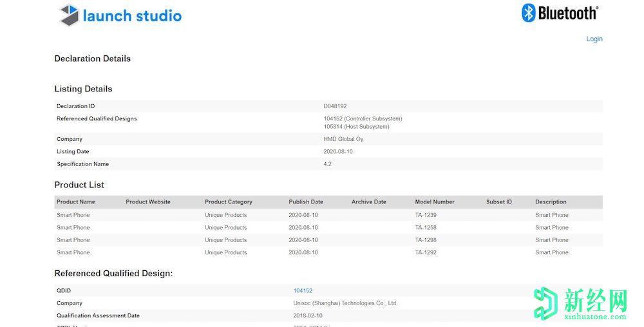Select model number TA-1239 cell

(x=426, y=215)
